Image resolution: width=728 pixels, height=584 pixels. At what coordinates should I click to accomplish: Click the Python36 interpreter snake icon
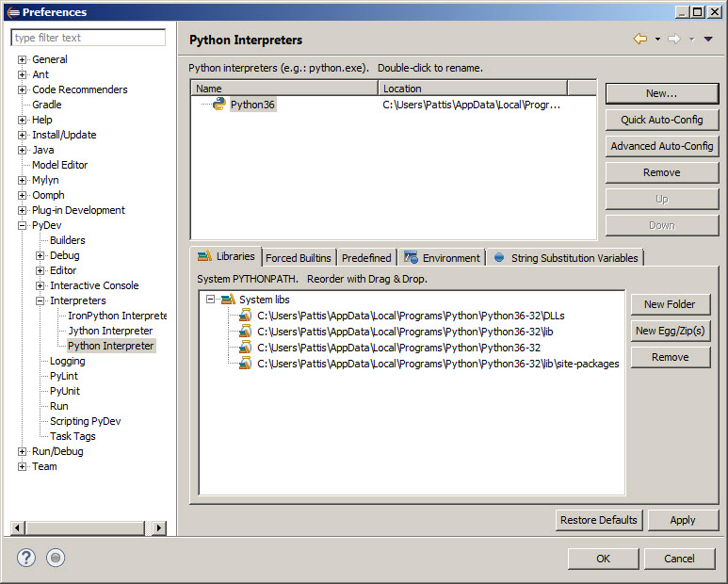pyautogui.click(x=218, y=105)
